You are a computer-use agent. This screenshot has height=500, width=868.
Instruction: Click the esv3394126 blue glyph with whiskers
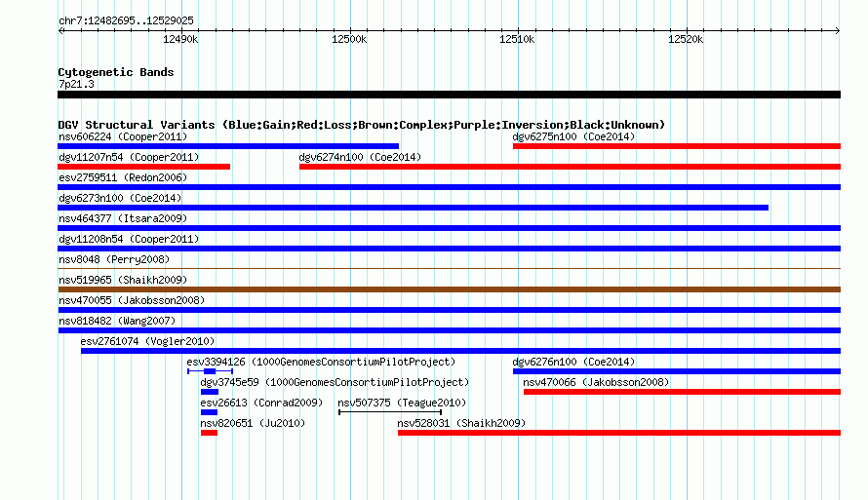[210, 371]
